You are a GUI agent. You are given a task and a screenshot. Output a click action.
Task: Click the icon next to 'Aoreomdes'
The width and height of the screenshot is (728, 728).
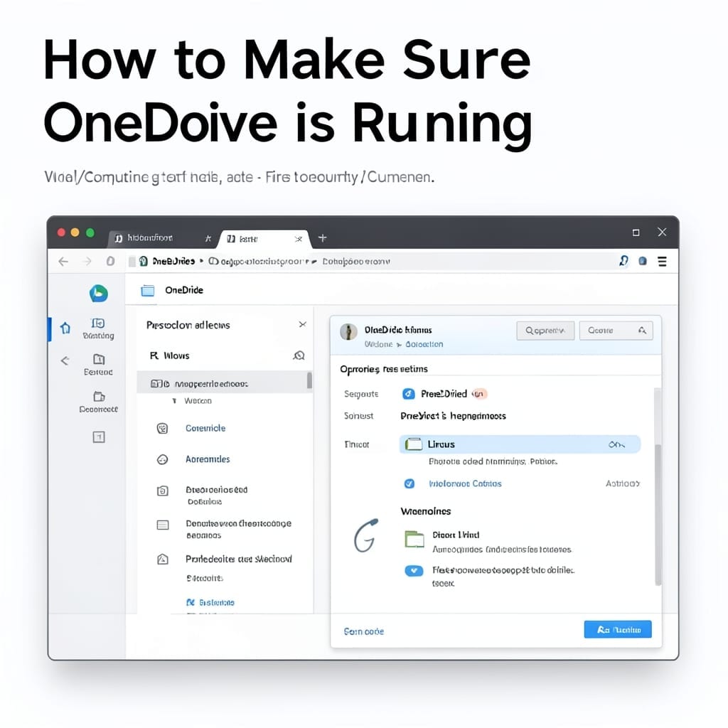click(162, 460)
